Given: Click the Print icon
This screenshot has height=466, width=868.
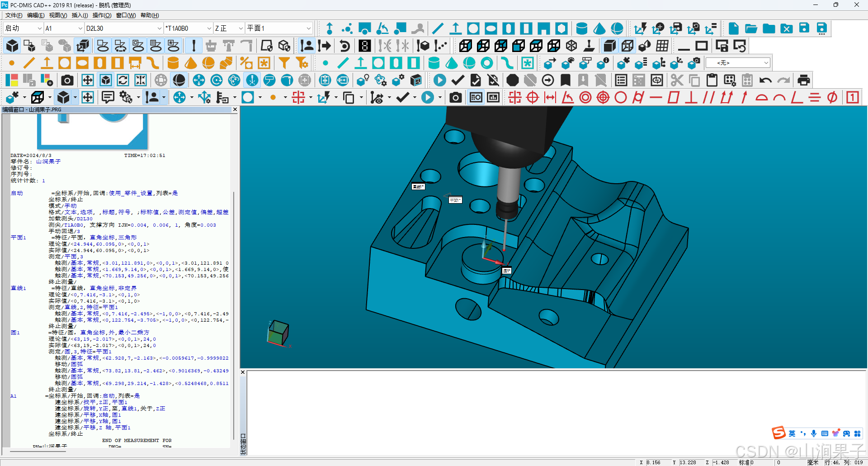Looking at the screenshot, I should point(804,80).
